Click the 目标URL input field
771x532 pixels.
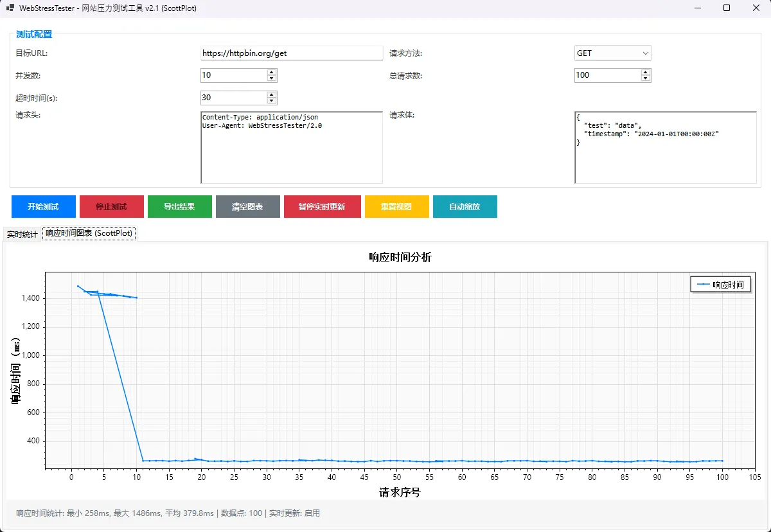click(292, 53)
